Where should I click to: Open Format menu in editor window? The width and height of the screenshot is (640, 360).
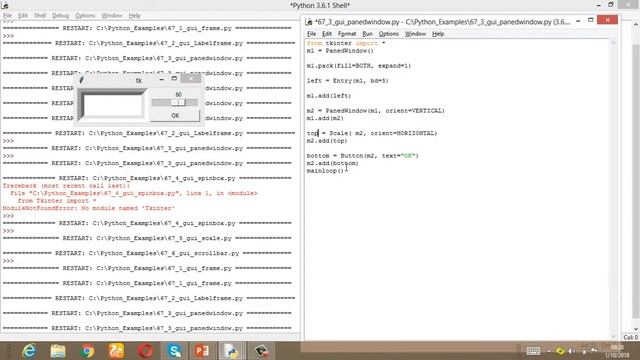tap(347, 34)
